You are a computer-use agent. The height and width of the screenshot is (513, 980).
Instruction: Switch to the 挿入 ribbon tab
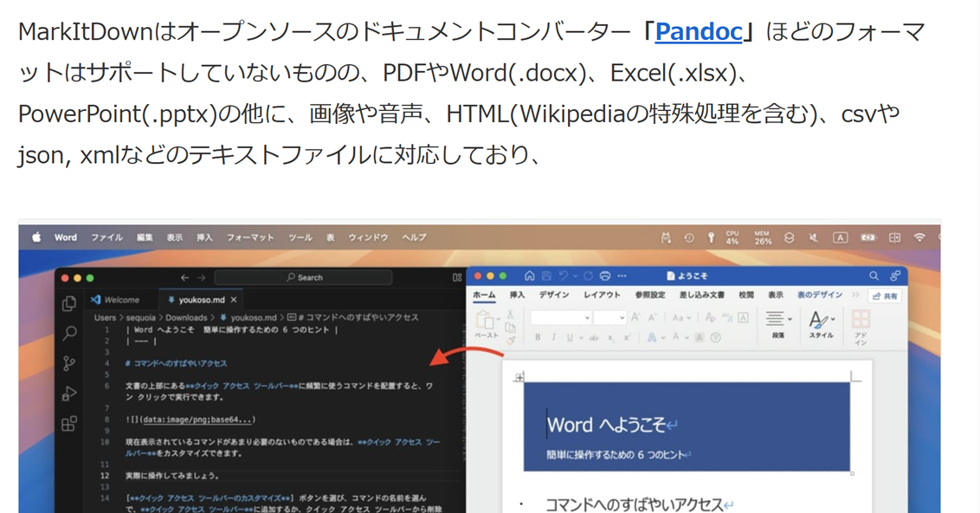point(519,295)
